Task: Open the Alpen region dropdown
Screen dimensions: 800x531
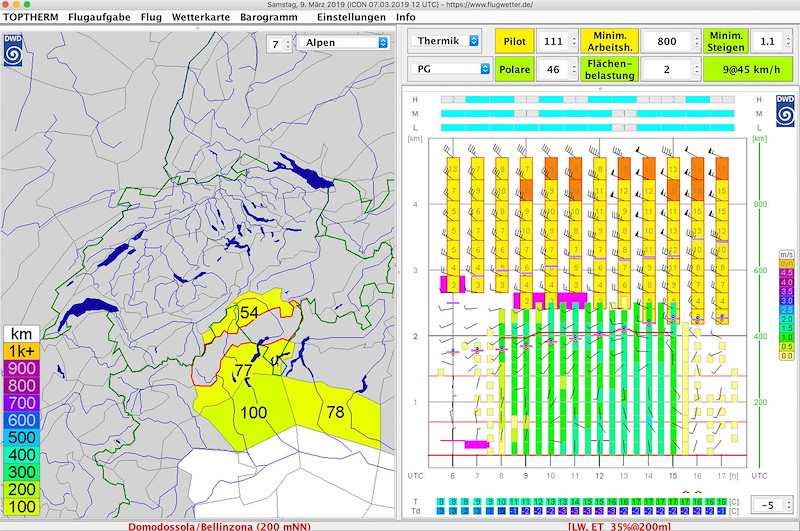Action: 344,43
